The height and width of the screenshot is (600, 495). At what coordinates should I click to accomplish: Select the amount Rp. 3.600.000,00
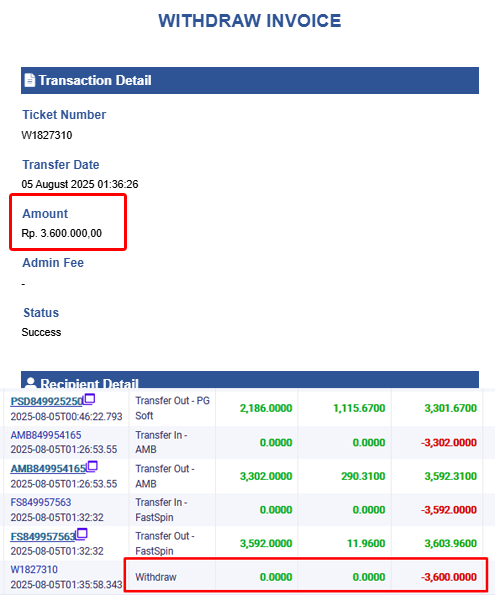pos(62,233)
